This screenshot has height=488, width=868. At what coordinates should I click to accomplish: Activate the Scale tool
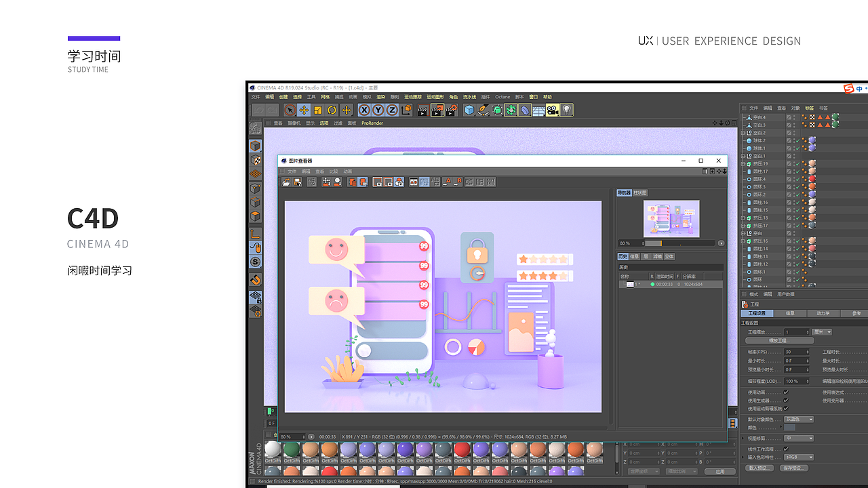pos(318,110)
